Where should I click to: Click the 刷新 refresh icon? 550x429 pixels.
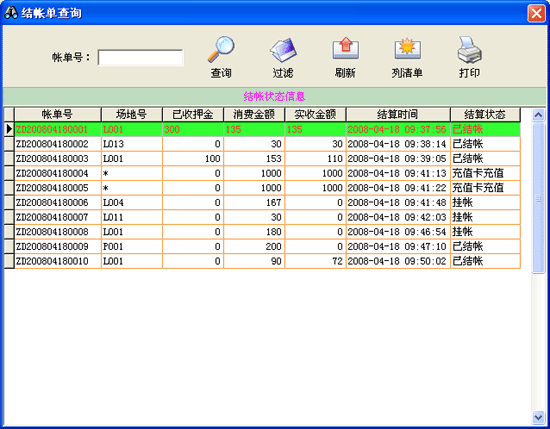pos(346,48)
